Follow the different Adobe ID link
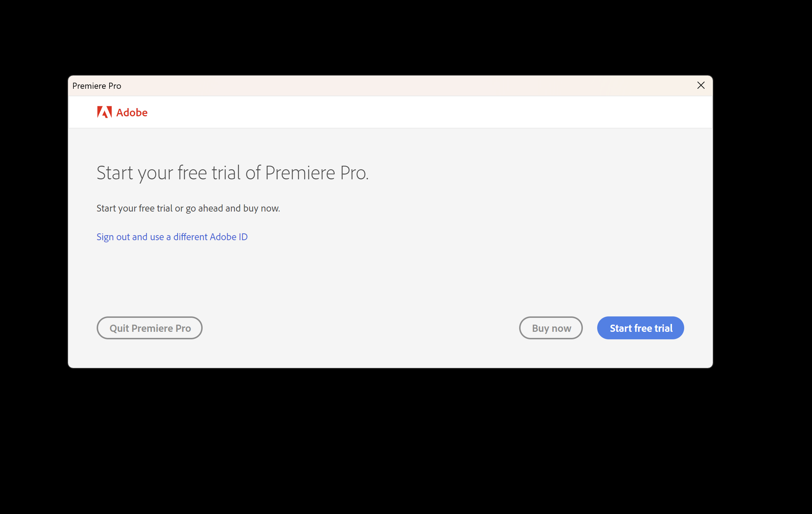This screenshot has width=812, height=514. click(x=172, y=237)
